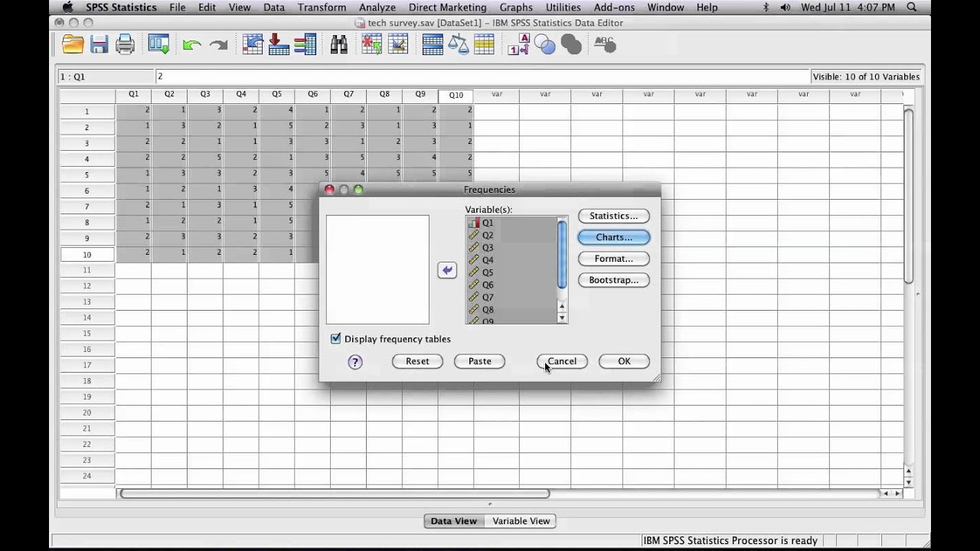The image size is (980, 551).
Task: Click OK in the Frequencies dialog
Action: [624, 361]
